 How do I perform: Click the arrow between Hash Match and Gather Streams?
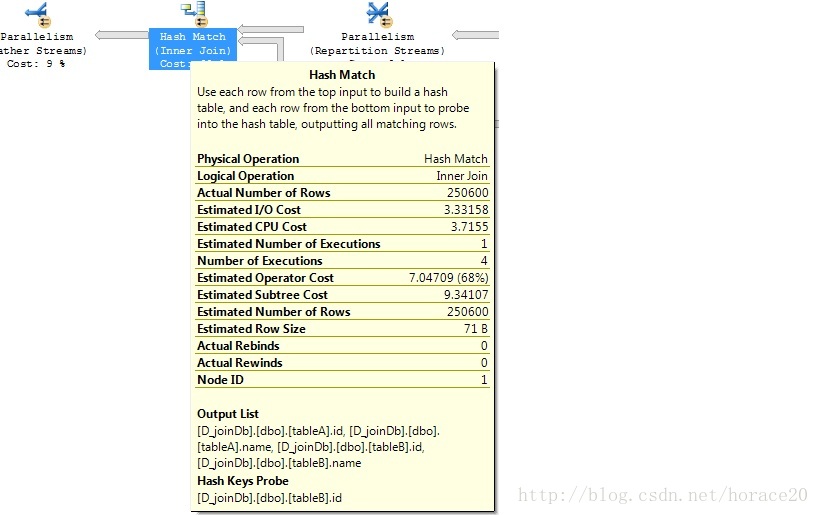(x=122, y=35)
